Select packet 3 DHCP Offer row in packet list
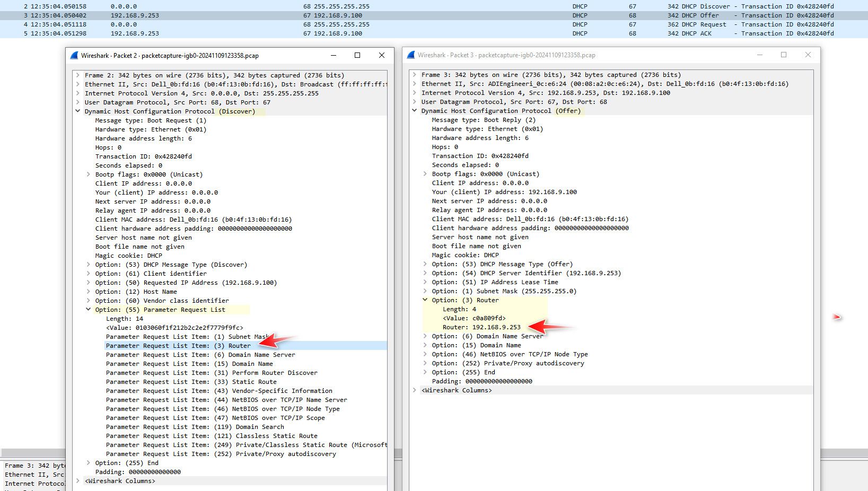 coord(434,15)
